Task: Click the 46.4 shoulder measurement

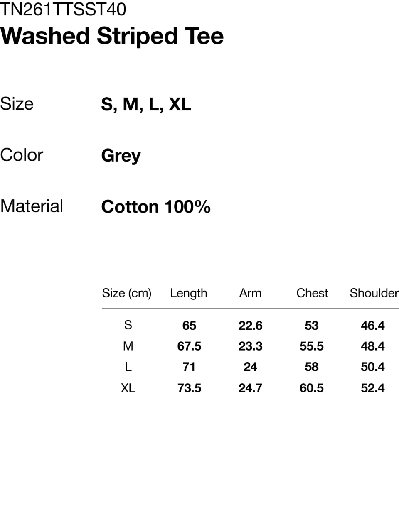Action: coord(373,326)
